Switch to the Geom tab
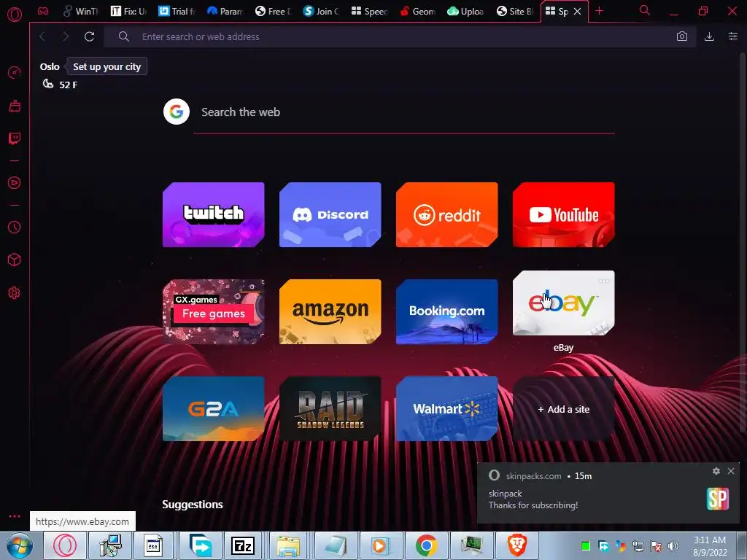This screenshot has width=747, height=560. coord(417,11)
